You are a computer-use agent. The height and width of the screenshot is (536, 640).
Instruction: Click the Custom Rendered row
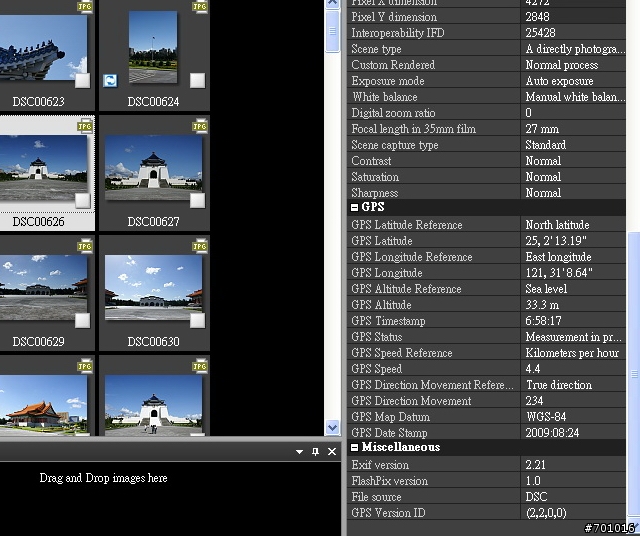pyautogui.click(x=486, y=65)
